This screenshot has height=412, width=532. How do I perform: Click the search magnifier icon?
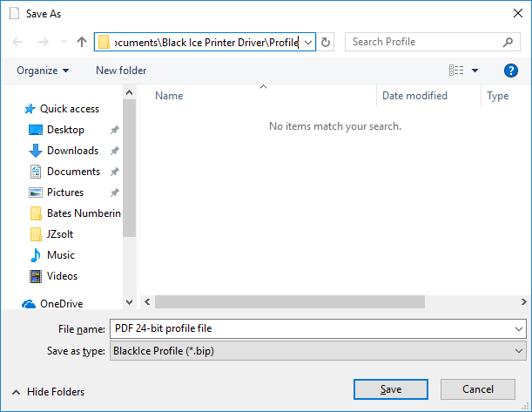pyautogui.click(x=508, y=42)
